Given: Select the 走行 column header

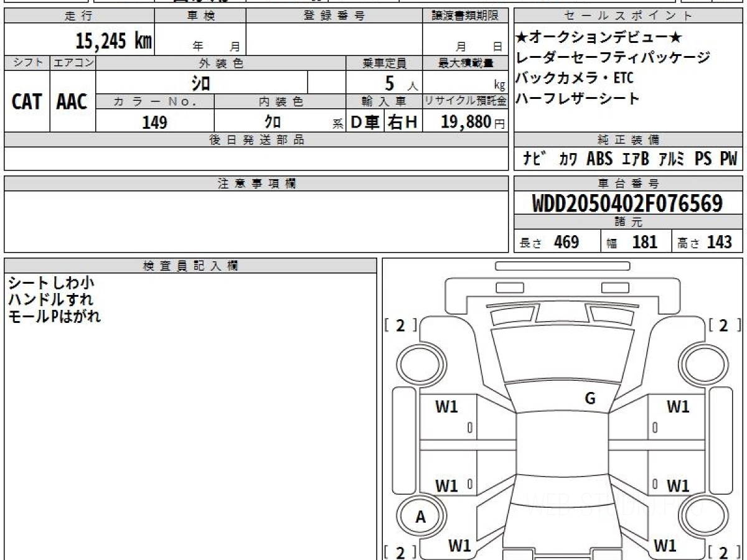Looking at the screenshot, I should 79,17.
